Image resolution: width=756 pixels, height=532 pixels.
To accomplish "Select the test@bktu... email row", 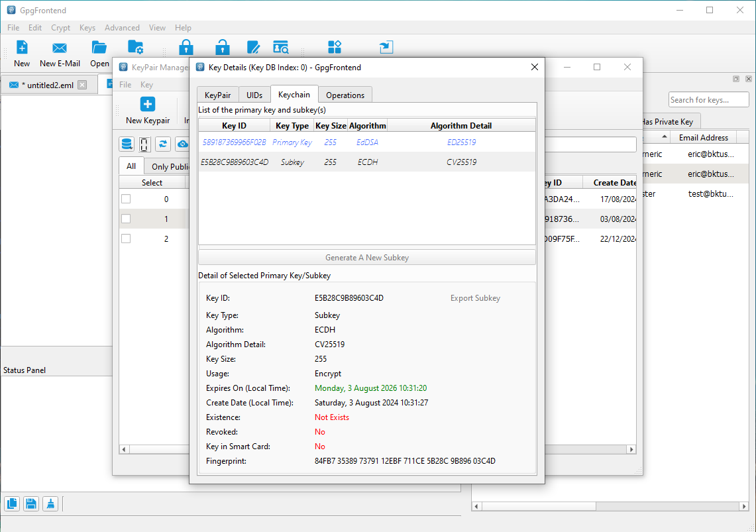I will coord(695,193).
